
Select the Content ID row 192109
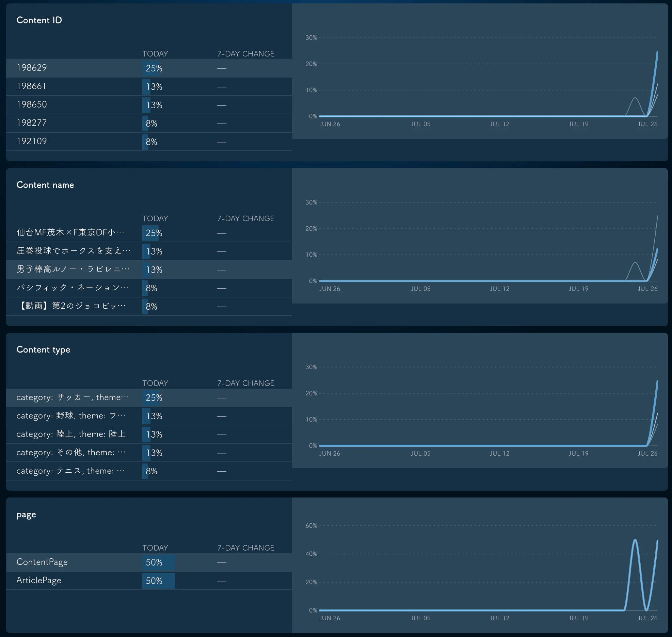(149, 142)
